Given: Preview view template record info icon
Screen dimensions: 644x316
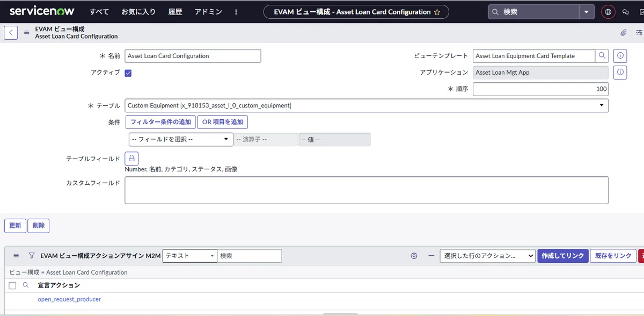Looking at the screenshot, I should click(620, 56).
